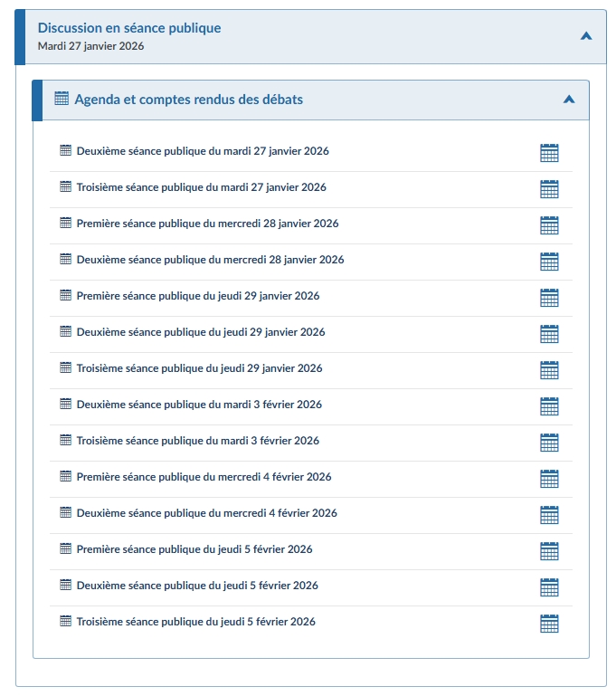
Task: Click calendar icon for Deuxième séance 5 février
Action: pos(549,587)
